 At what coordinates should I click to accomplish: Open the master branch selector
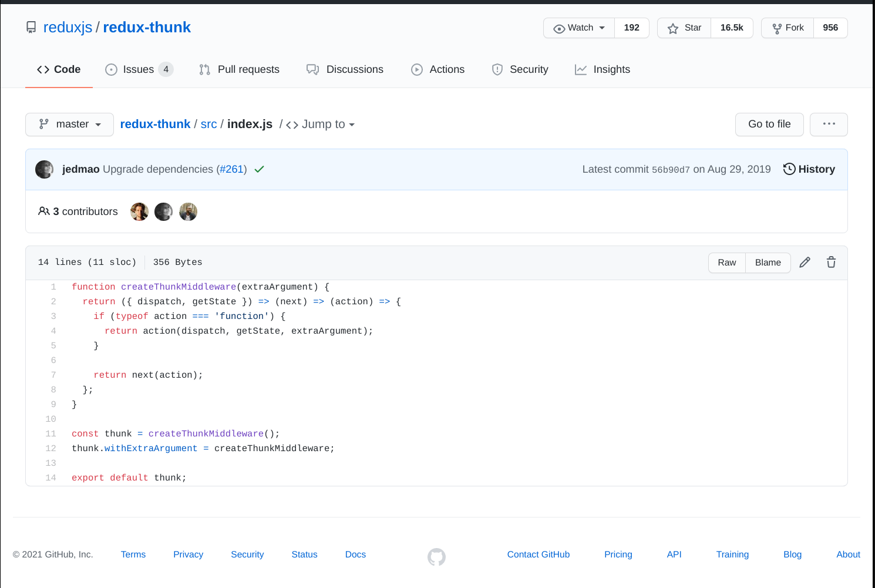[x=69, y=124]
